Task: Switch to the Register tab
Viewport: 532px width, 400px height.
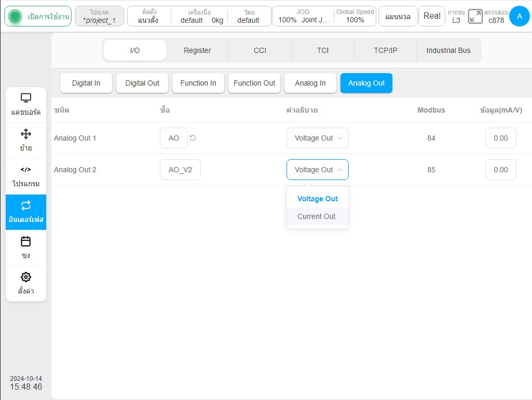Action: click(197, 50)
